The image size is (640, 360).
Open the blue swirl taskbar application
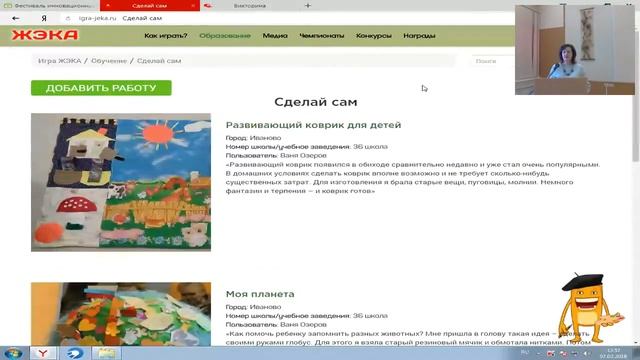pos(75,353)
